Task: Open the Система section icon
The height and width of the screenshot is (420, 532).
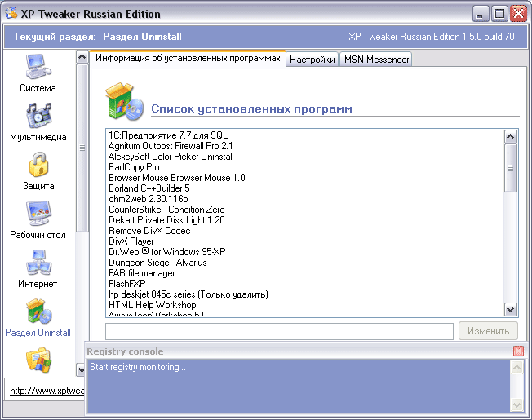Action: coord(38,67)
